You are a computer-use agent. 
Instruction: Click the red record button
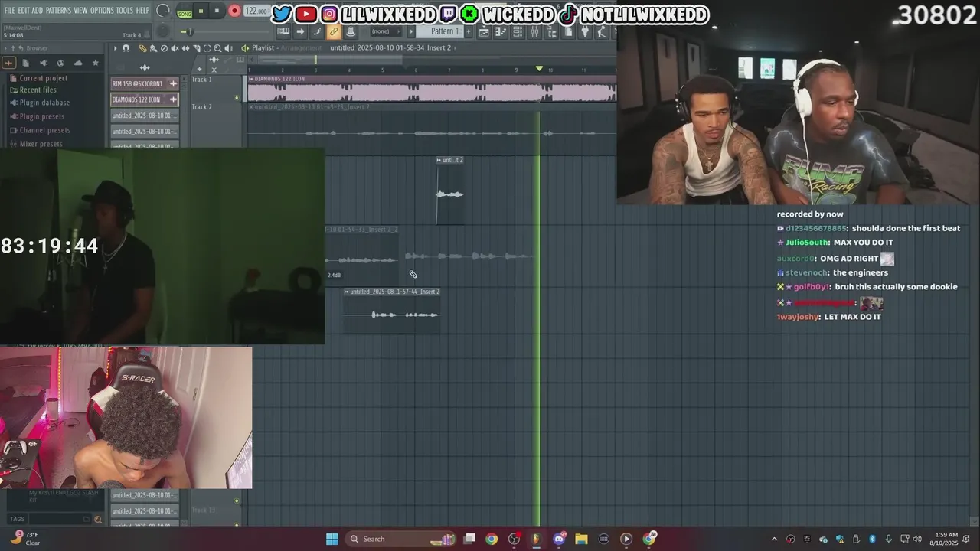coord(234,11)
